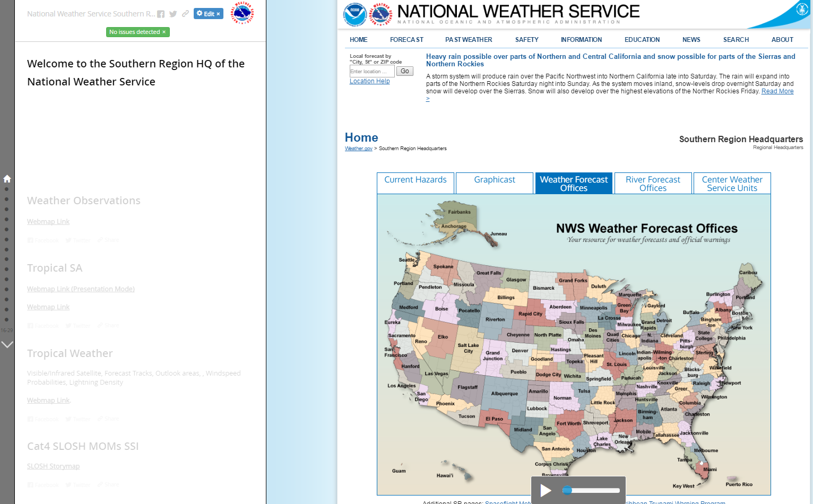Copy the story link using header chain icon
This screenshot has height=504, width=813.
[x=185, y=14]
